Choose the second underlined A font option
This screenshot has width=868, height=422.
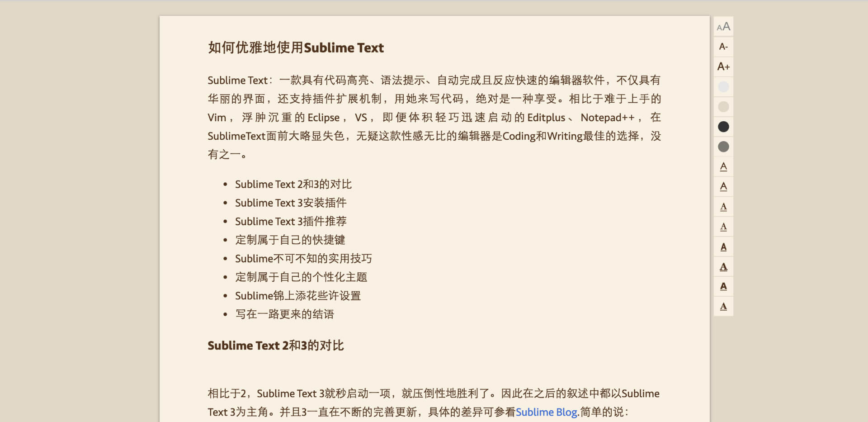pos(723,187)
